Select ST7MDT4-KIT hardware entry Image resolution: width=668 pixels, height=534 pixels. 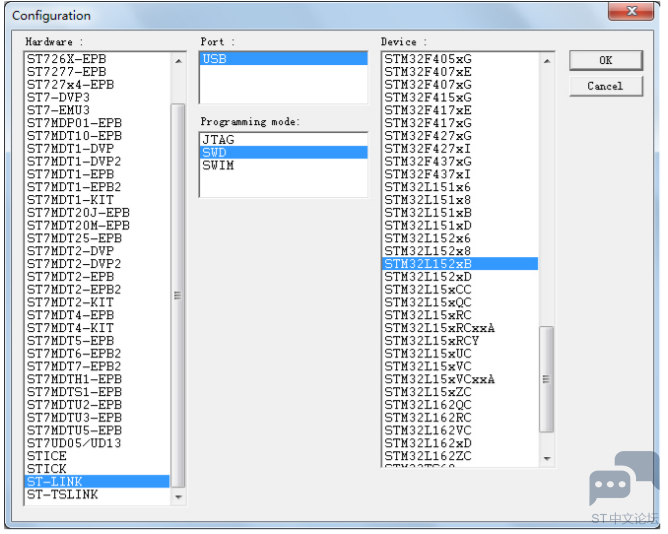tap(97, 328)
